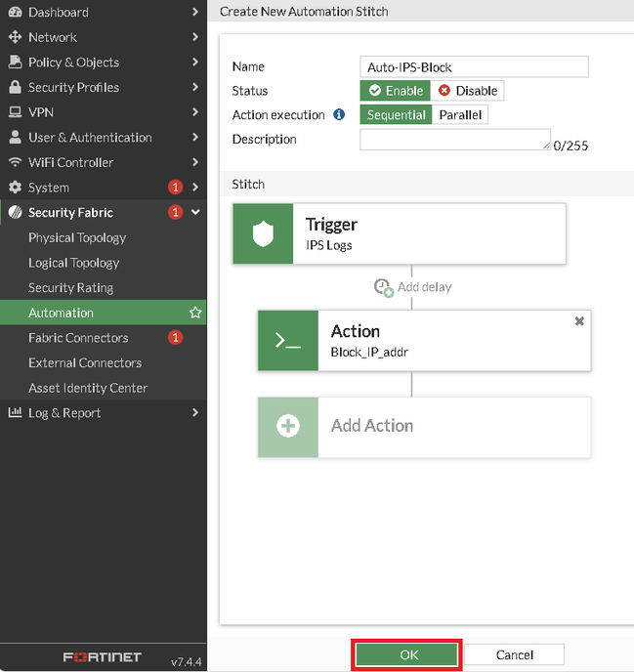Click the Action execution info icon
Screen dimensions: 634x672
339,114
